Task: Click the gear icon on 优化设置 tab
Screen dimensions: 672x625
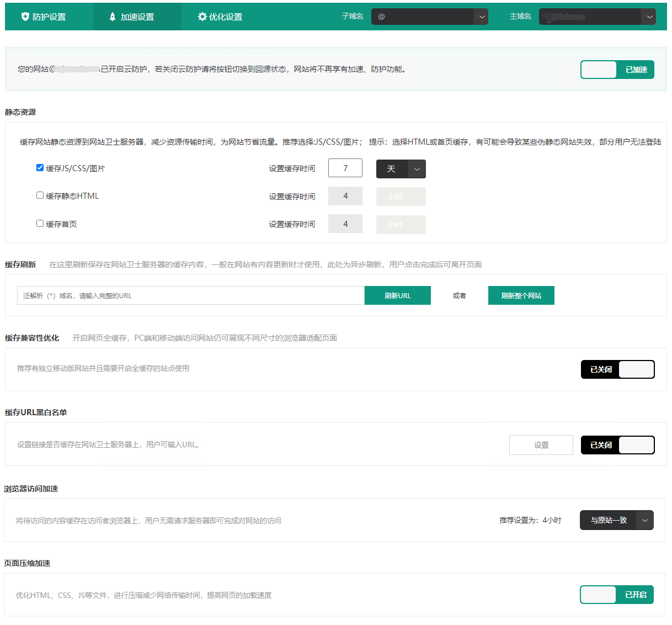Action: point(202,17)
